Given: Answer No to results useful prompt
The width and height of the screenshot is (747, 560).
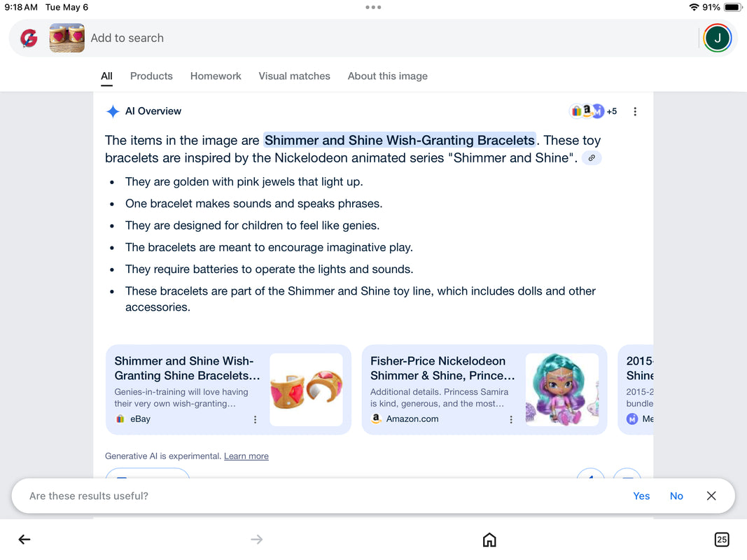Looking at the screenshot, I should pos(676,496).
